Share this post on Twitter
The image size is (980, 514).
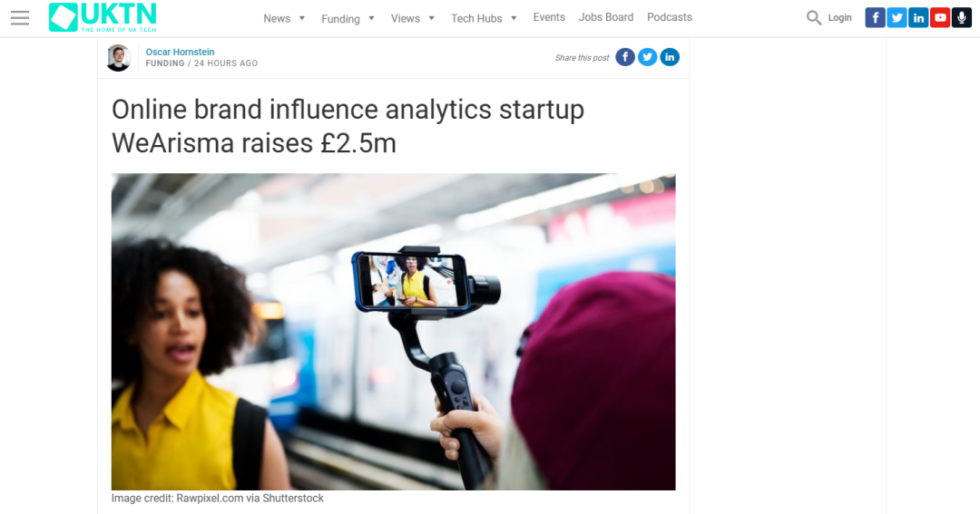click(x=647, y=57)
